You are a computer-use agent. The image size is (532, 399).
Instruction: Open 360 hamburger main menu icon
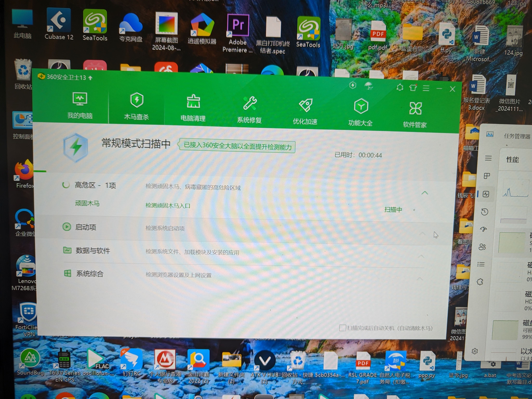(426, 88)
